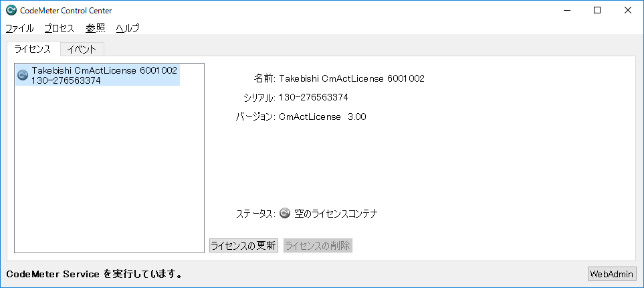The height and width of the screenshot is (288, 644).
Task: Click the version value CmActLicense 3.00
Action: [322, 117]
